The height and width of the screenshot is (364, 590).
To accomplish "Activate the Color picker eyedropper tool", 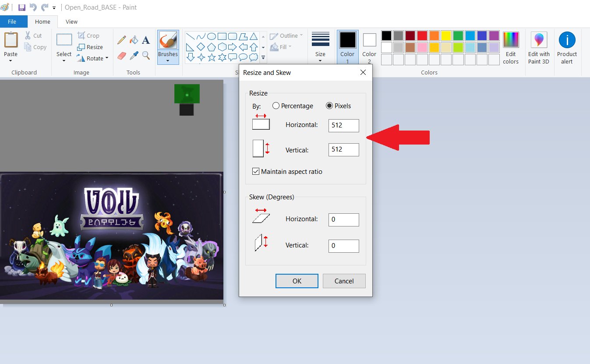I will click(134, 56).
